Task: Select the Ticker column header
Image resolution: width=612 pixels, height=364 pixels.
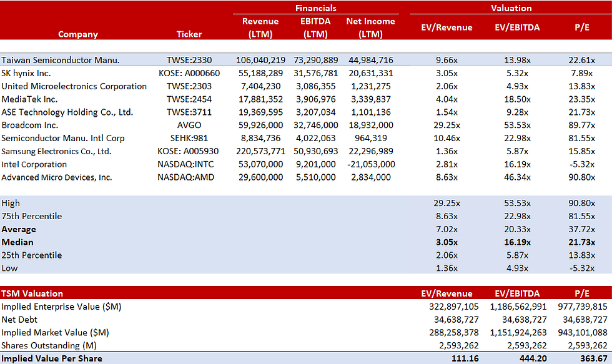Action: (x=189, y=34)
